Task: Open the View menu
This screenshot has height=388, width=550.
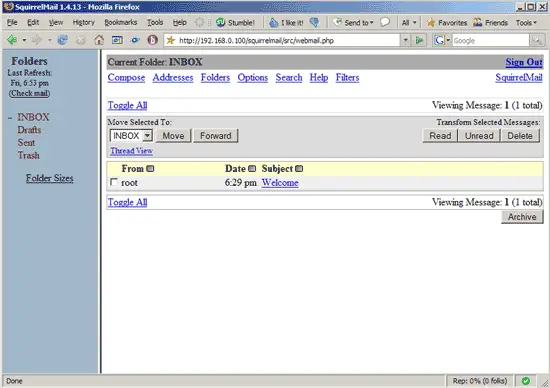Action: click(56, 22)
